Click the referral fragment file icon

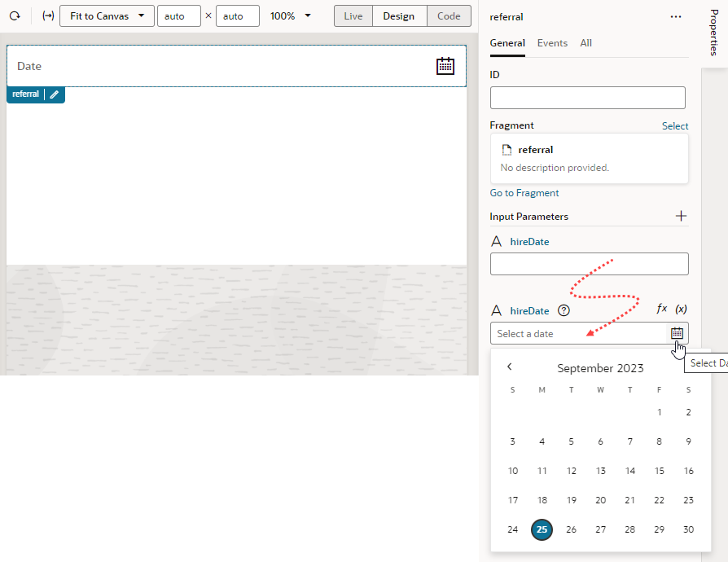click(x=507, y=150)
